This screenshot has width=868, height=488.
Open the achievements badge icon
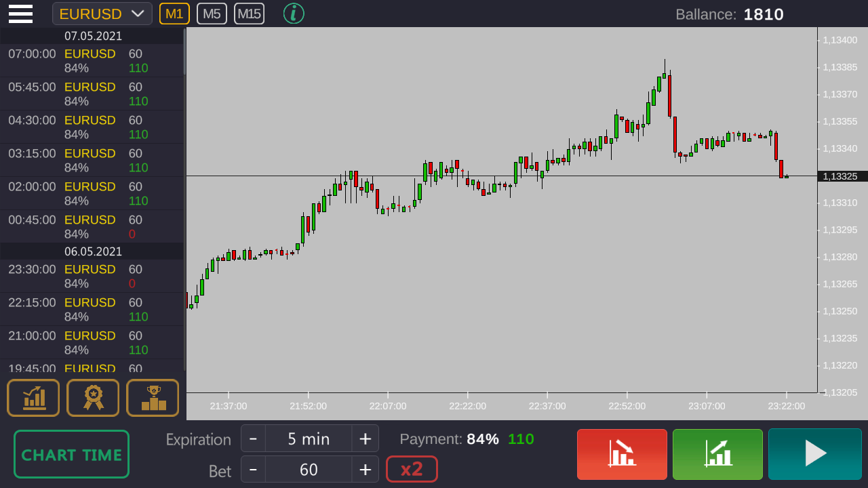(x=93, y=398)
